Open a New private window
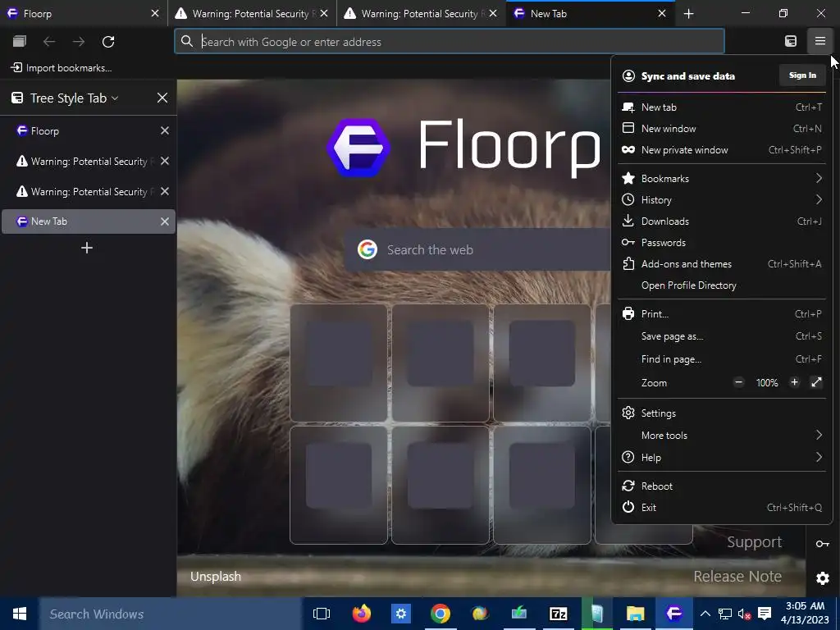Viewport: 840px width, 630px height. (x=722, y=150)
